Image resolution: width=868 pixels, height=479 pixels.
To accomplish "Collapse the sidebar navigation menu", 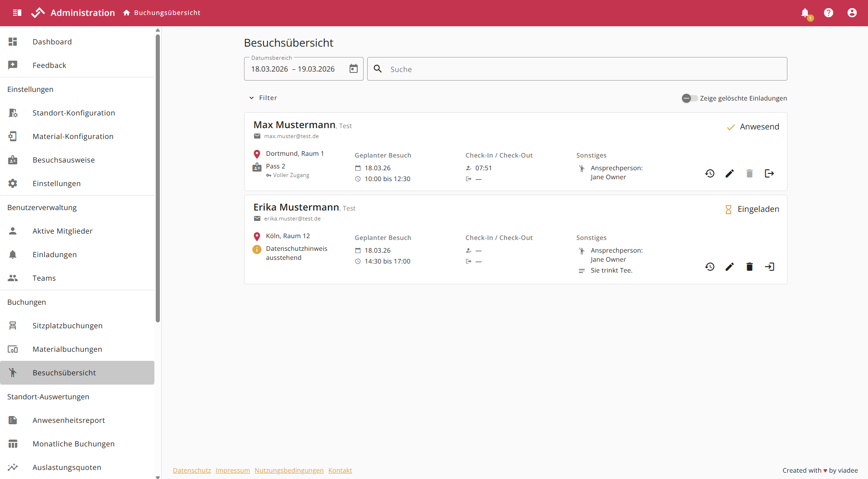I will click(x=17, y=13).
